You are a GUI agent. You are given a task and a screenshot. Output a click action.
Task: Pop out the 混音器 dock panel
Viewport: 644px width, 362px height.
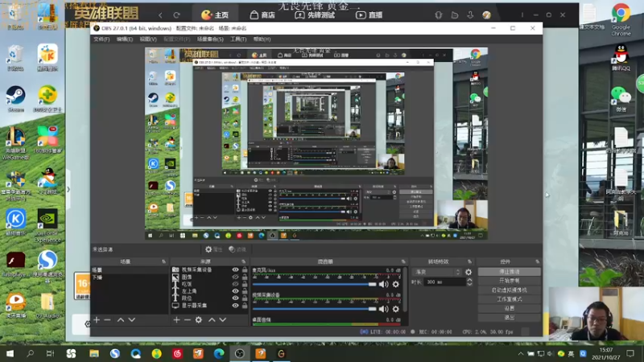403,261
